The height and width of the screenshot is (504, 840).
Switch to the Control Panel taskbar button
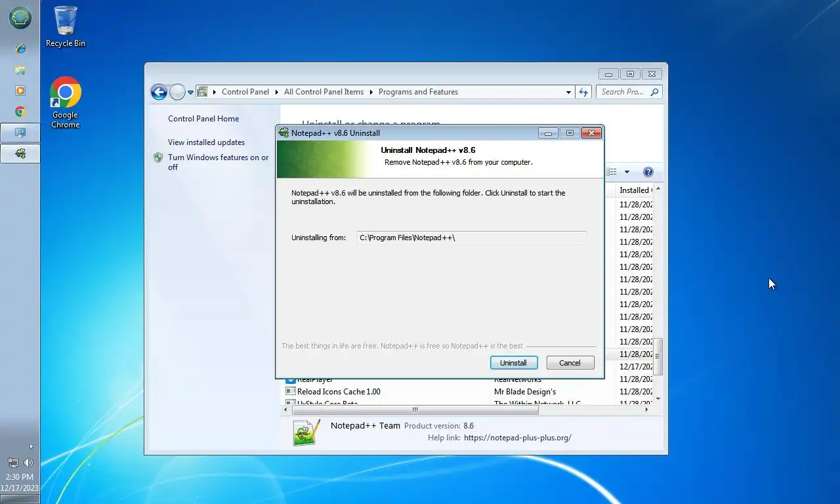tap(20, 133)
